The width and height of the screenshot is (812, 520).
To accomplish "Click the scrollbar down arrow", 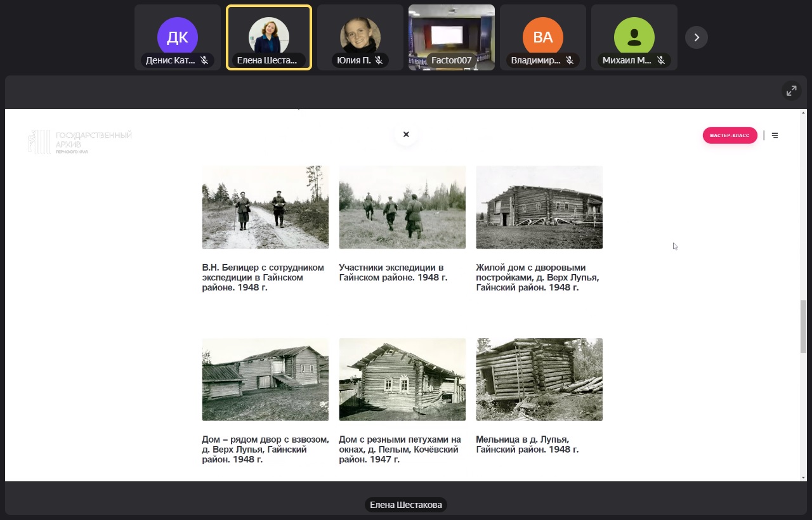I will tap(803, 477).
